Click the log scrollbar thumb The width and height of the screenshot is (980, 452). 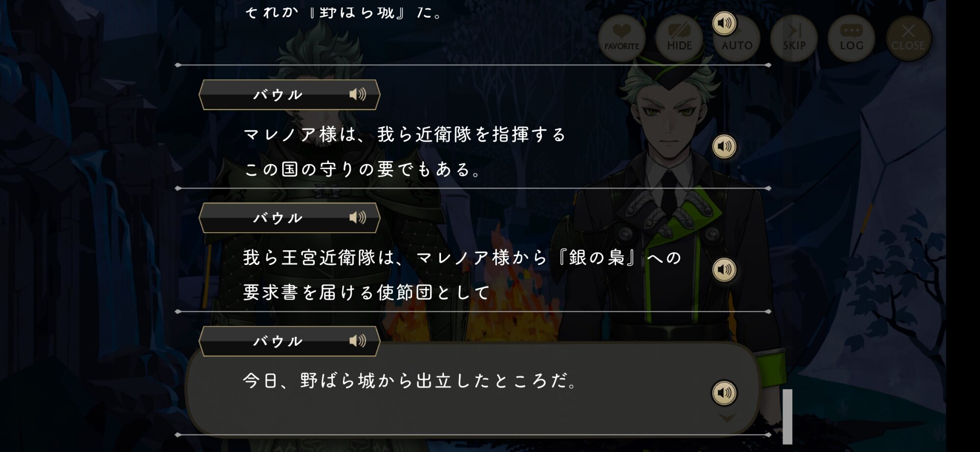[x=787, y=417]
